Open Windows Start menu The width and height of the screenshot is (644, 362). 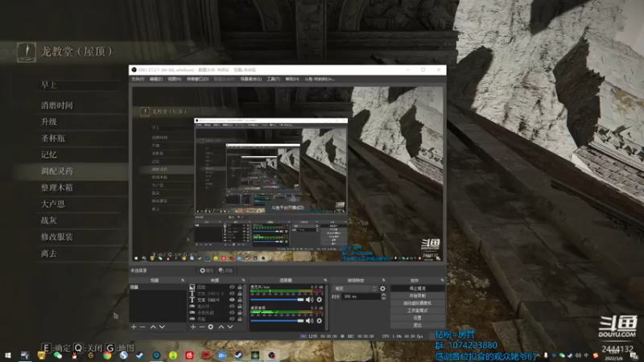(8, 356)
